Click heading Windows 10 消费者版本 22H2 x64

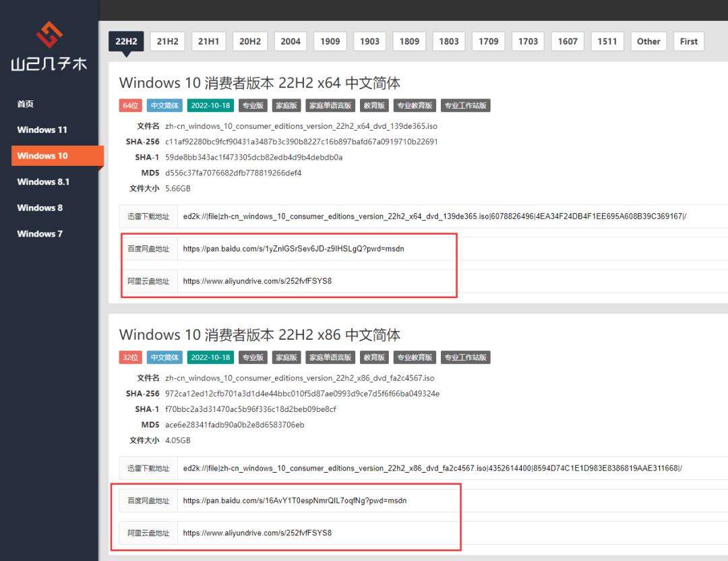pos(260,83)
